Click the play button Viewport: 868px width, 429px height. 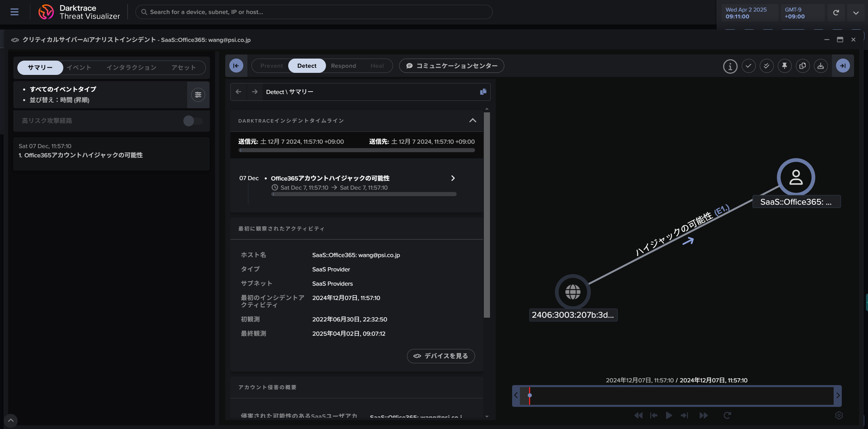click(669, 415)
